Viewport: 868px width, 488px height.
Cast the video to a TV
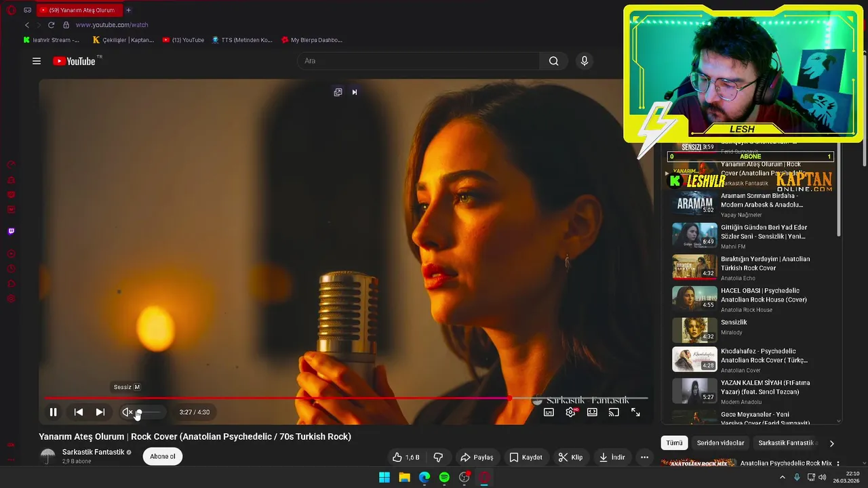pos(614,412)
